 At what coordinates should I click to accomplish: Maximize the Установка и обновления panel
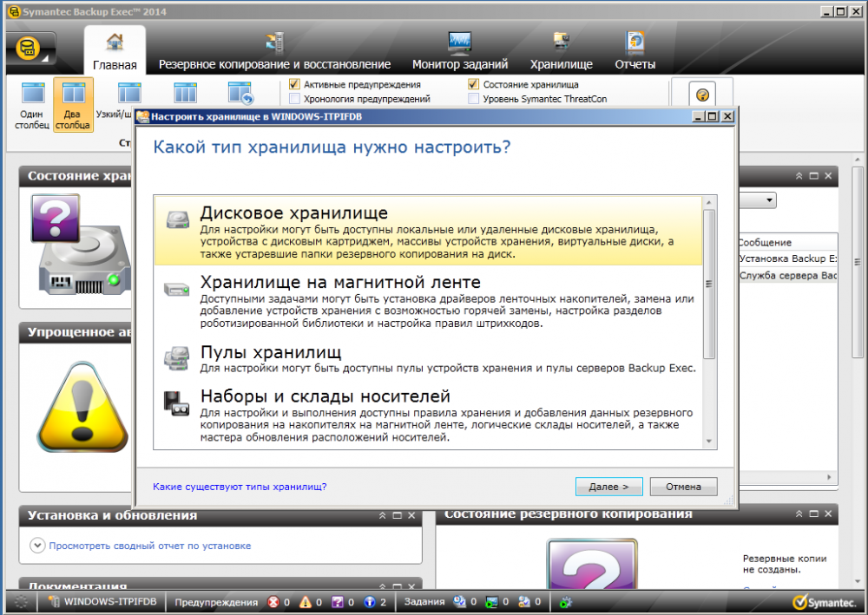pyautogui.click(x=397, y=515)
